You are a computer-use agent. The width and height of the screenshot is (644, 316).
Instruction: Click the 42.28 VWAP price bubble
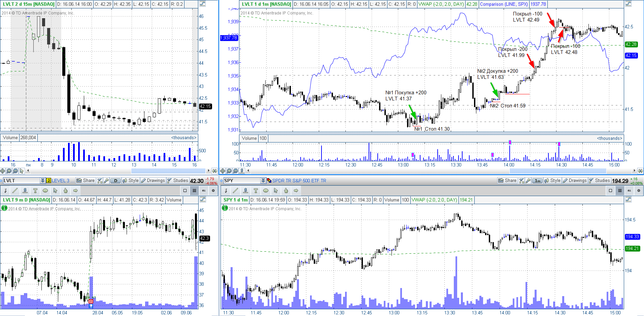tap(631, 44)
